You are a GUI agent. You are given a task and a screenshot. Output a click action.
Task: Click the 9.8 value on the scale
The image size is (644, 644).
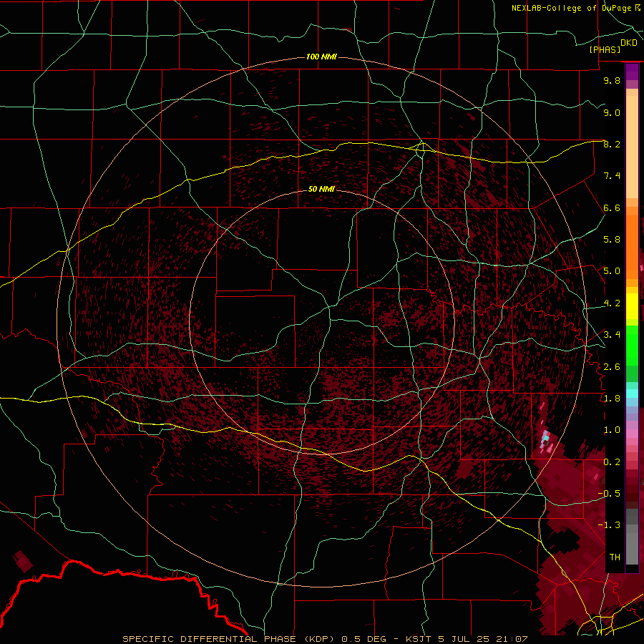pos(612,80)
